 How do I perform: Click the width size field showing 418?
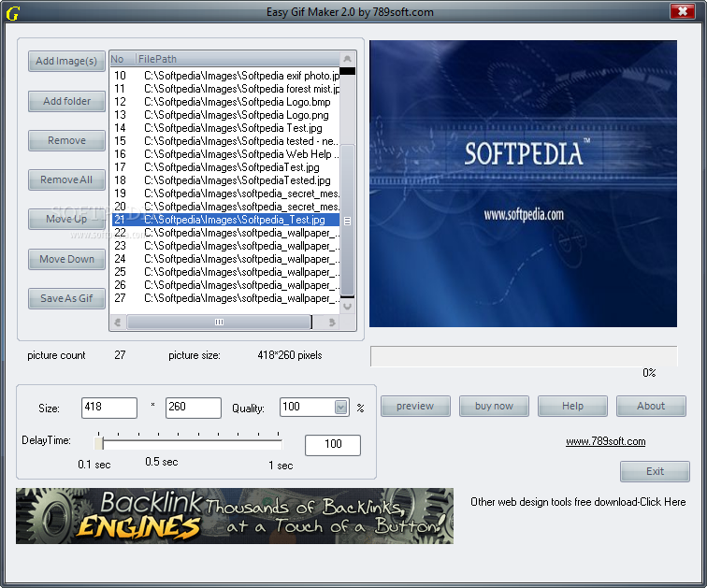pos(109,408)
